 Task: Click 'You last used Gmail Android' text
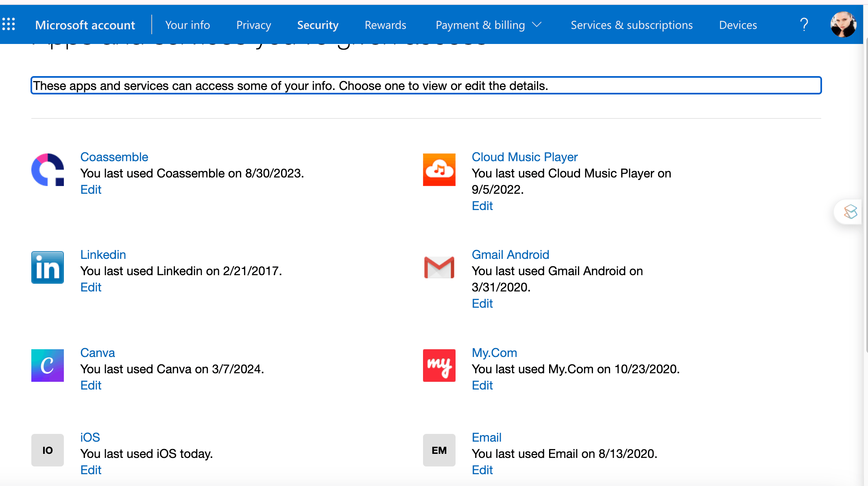[x=557, y=279]
